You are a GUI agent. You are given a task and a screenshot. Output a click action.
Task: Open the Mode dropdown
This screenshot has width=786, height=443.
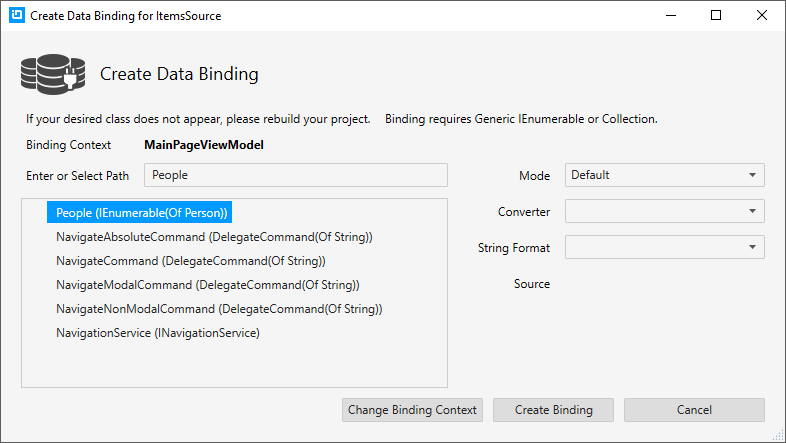pos(664,175)
